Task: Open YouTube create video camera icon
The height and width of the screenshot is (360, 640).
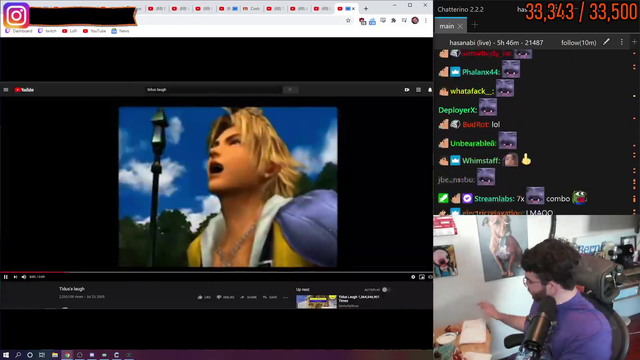Action: 407,90
